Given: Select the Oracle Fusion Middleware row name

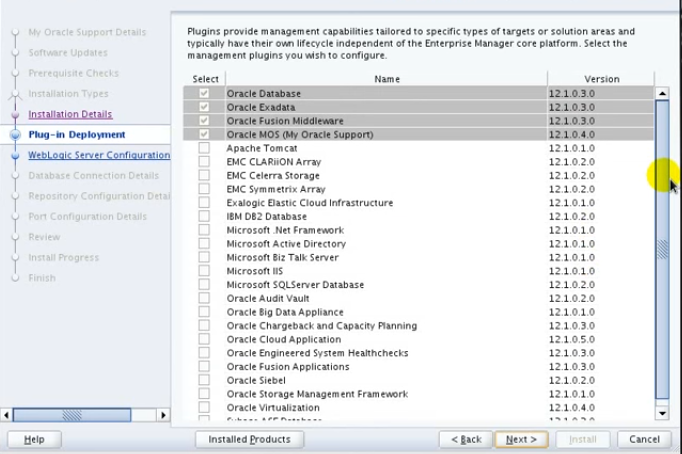Looking at the screenshot, I should point(285,121).
